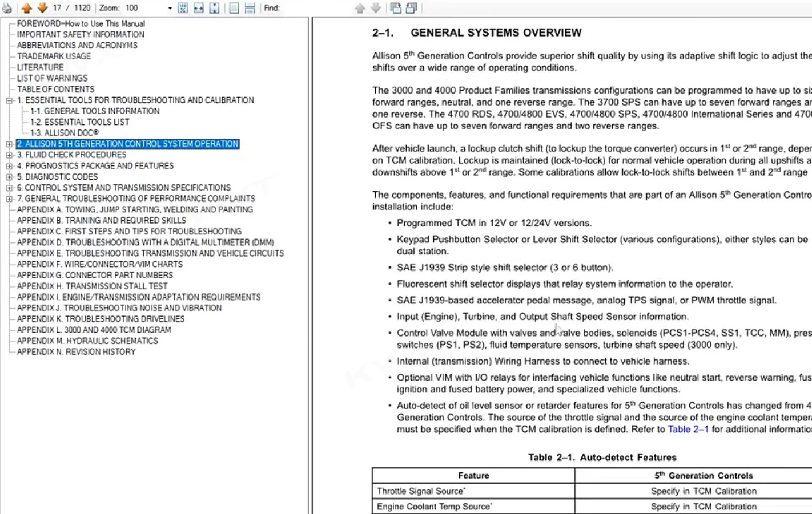Image resolution: width=812 pixels, height=514 pixels.
Task: Select 1. Essential Tools for Troubleshooting and Calibration
Action: coord(135,100)
